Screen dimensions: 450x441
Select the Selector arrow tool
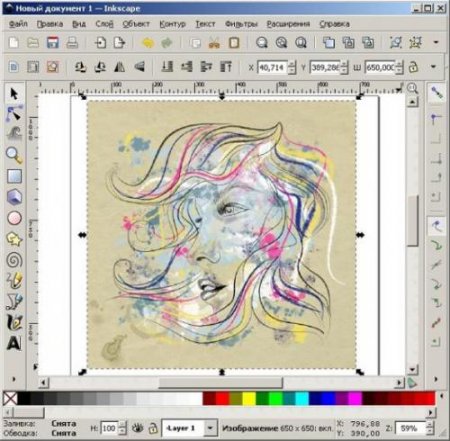pyautogui.click(x=14, y=94)
